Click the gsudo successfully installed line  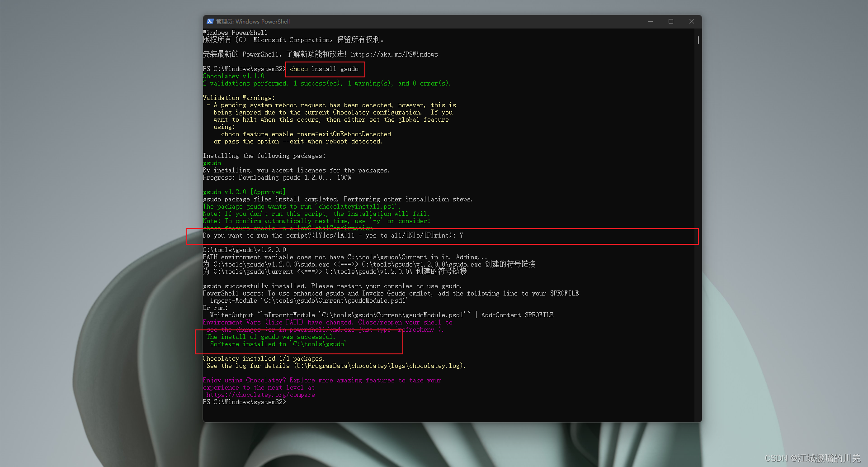click(x=332, y=286)
